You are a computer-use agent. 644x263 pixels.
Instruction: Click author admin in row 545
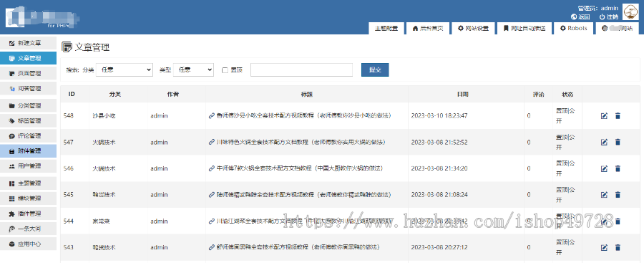tap(159, 195)
